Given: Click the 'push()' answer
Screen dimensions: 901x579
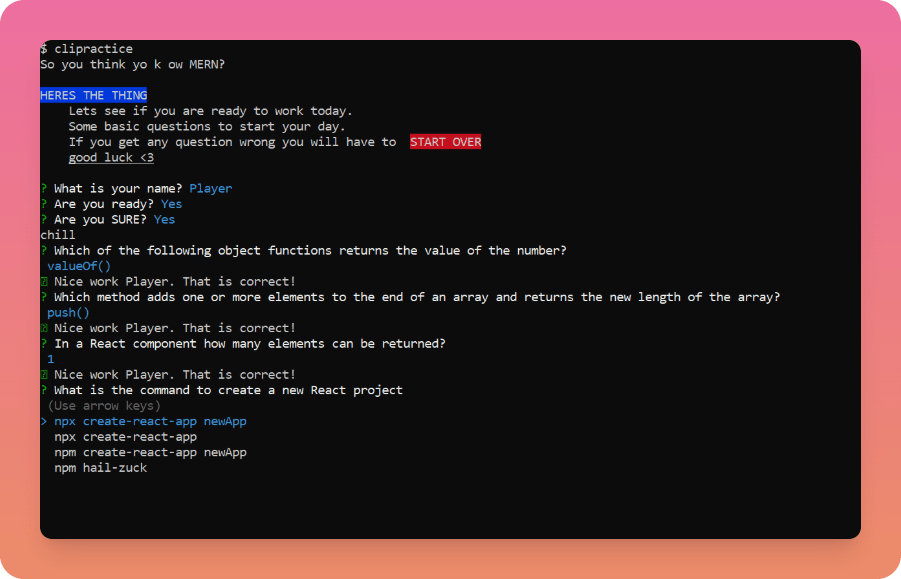Looking at the screenshot, I should (x=68, y=312).
